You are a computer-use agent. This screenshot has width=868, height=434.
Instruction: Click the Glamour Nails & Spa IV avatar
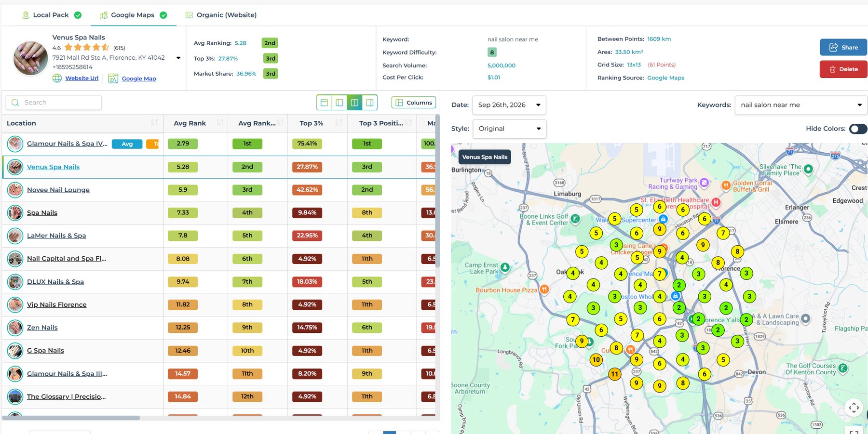[x=15, y=144]
